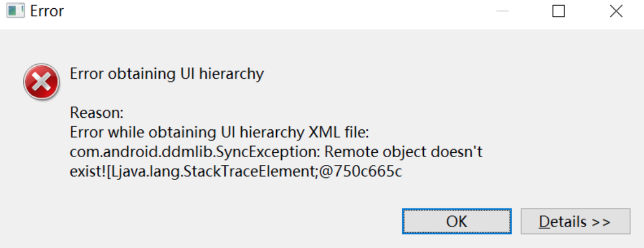Click the greyed-out minimize button

click(502, 11)
